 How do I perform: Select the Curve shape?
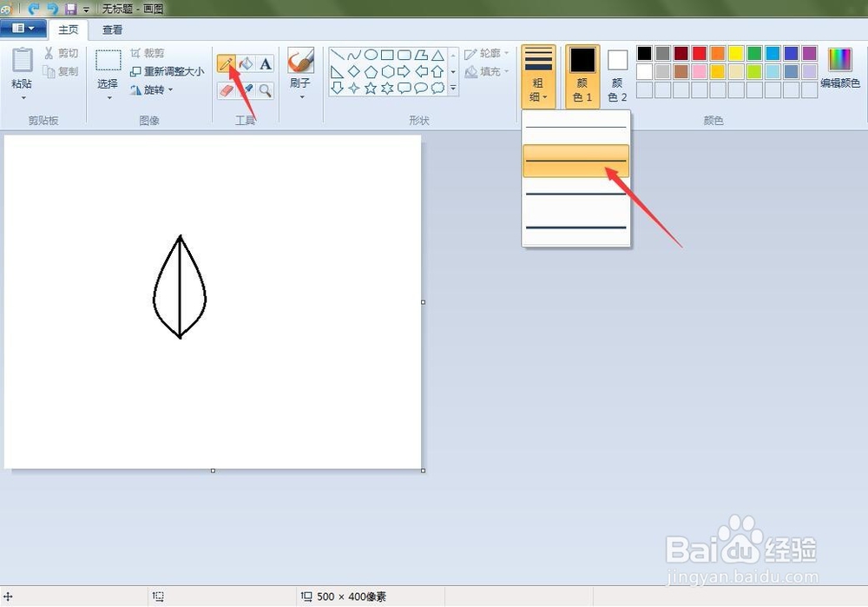click(x=354, y=55)
